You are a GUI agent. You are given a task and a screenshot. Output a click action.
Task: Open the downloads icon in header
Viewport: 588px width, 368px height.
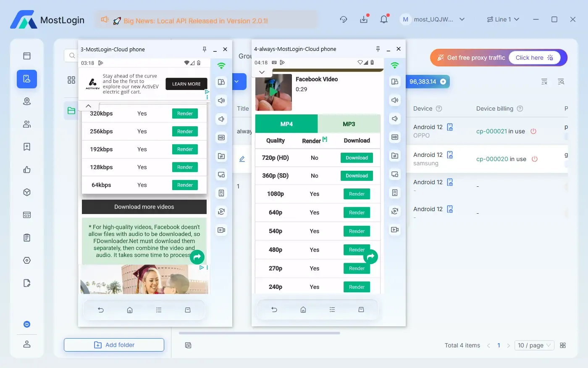pyautogui.click(x=364, y=19)
